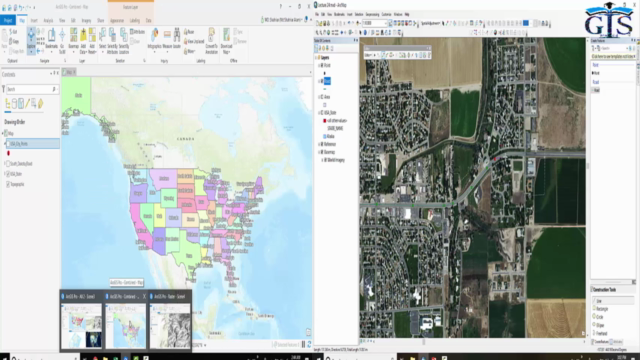
Task: Expand the USA_State layer in ArcGIS Pro Contents
Action: [x=4, y=174]
